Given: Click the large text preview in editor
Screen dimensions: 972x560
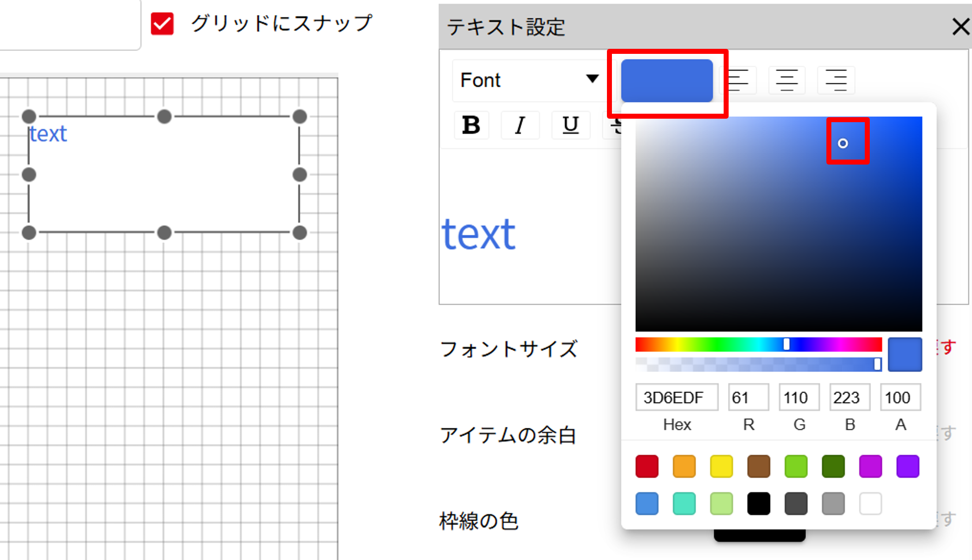Looking at the screenshot, I should tap(478, 234).
